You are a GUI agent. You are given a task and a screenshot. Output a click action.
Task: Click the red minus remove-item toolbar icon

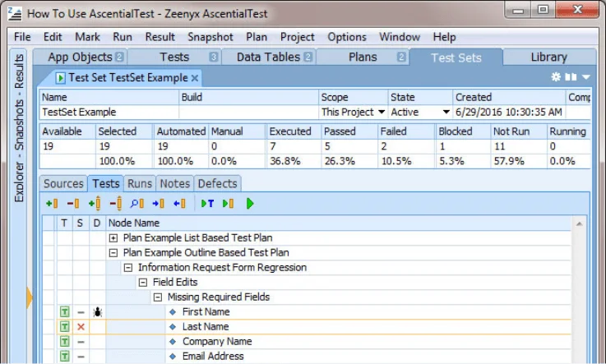pyautogui.click(x=73, y=204)
